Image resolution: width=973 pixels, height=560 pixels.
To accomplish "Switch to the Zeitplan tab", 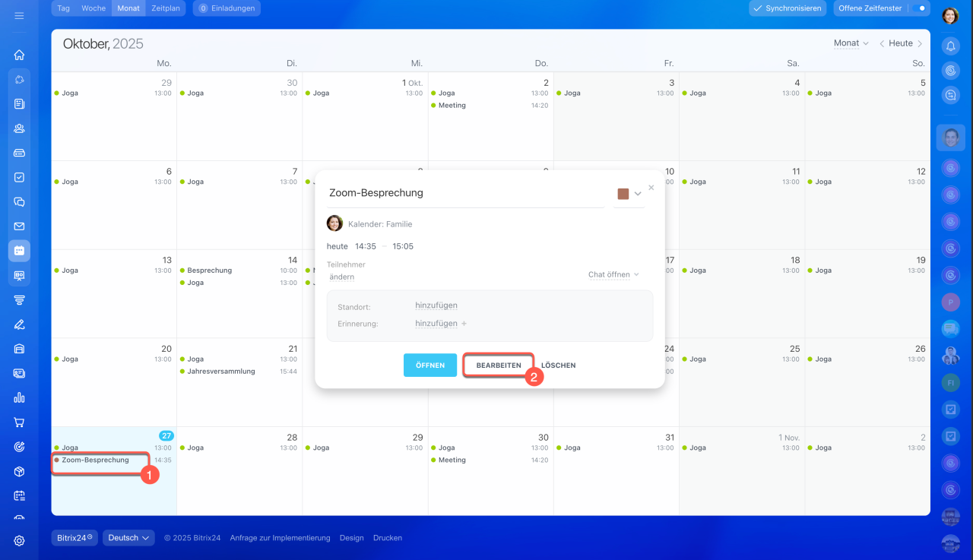I will pos(166,8).
